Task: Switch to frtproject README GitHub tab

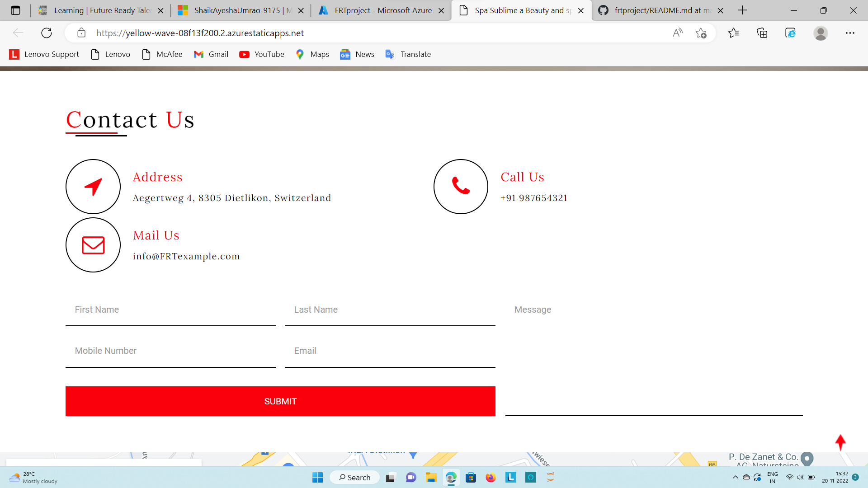Action: [x=658, y=10]
